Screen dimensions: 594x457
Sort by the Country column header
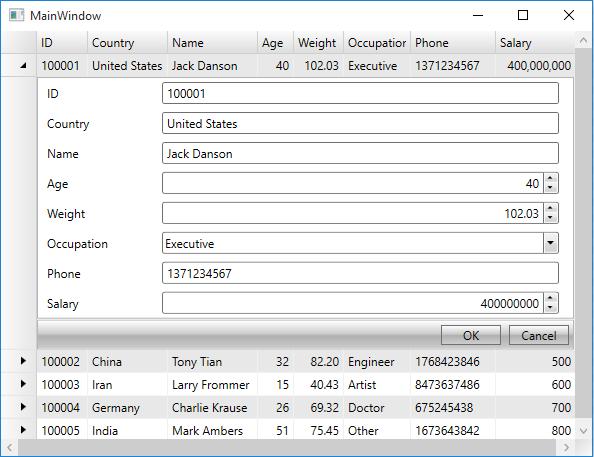[128, 42]
